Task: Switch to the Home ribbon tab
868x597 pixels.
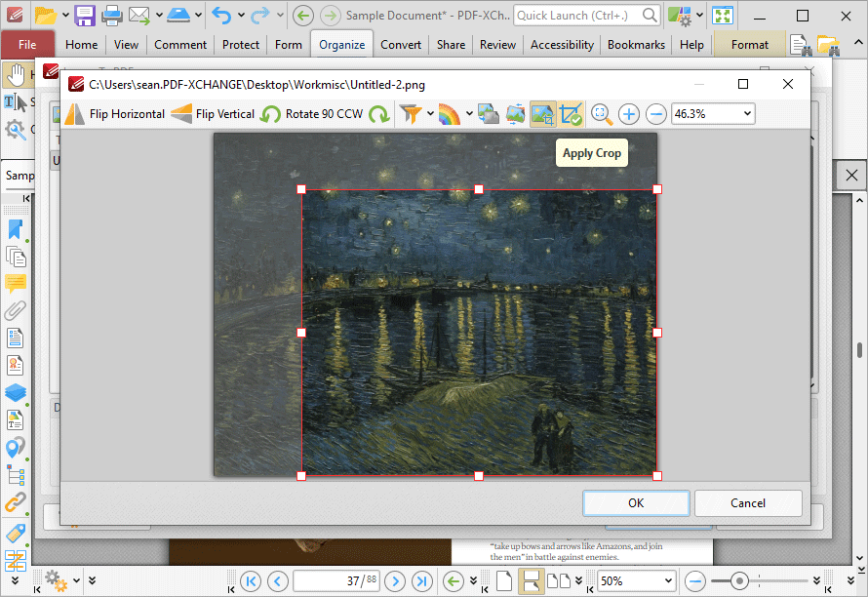Action: point(81,45)
